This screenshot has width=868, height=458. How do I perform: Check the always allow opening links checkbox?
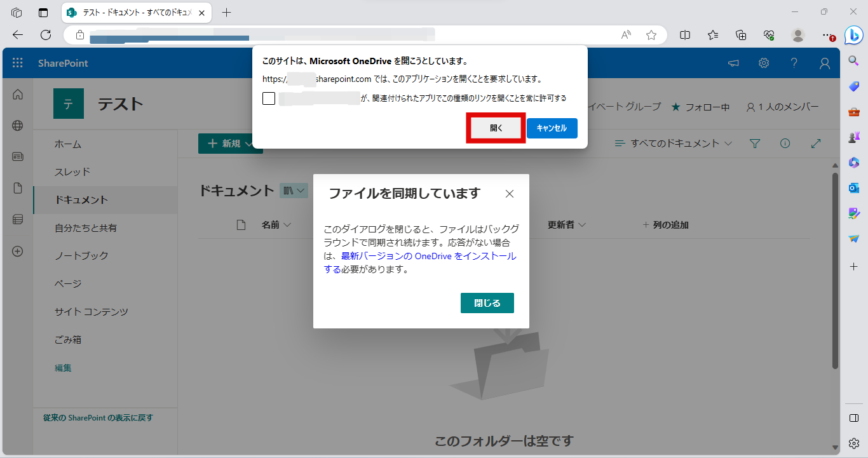click(269, 98)
